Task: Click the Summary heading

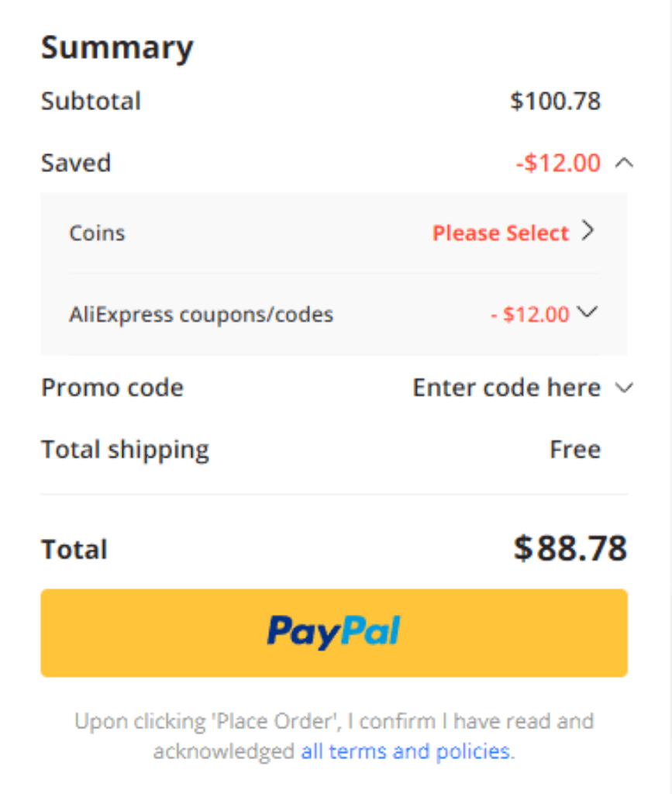Action: pyautogui.click(x=117, y=49)
